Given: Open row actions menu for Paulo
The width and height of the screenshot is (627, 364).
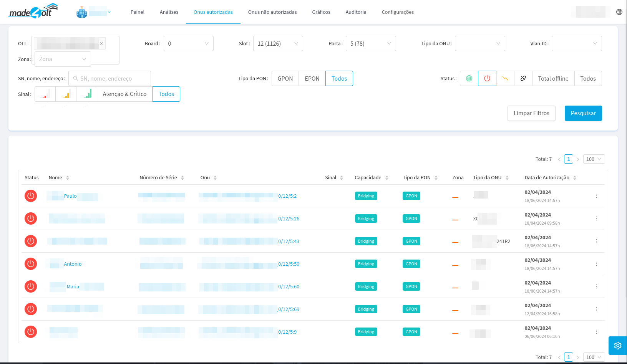Looking at the screenshot, I should [596, 196].
